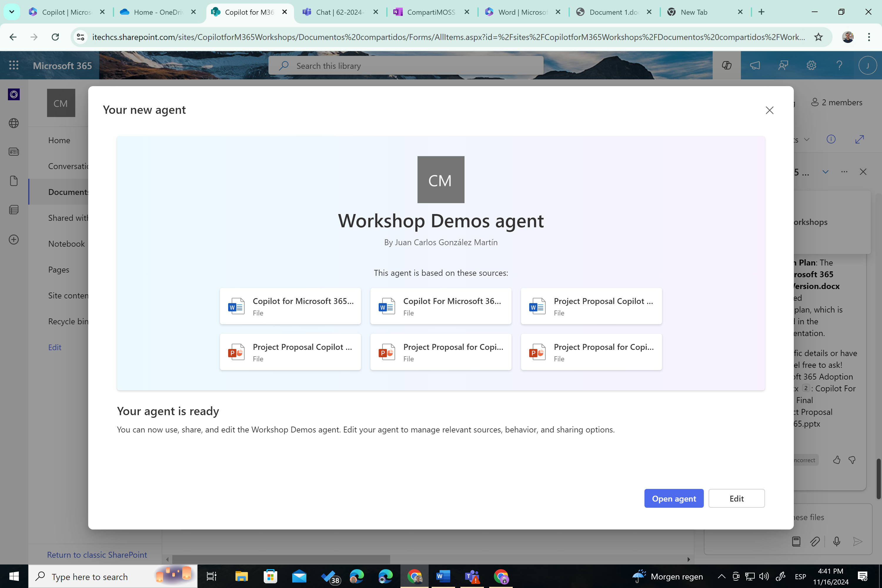Click Return to classic SharePoint link
Screen dimensions: 882x588
click(x=97, y=554)
